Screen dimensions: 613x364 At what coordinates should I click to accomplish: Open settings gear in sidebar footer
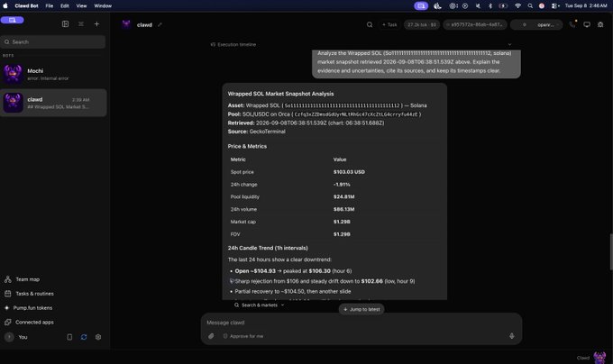(x=98, y=337)
